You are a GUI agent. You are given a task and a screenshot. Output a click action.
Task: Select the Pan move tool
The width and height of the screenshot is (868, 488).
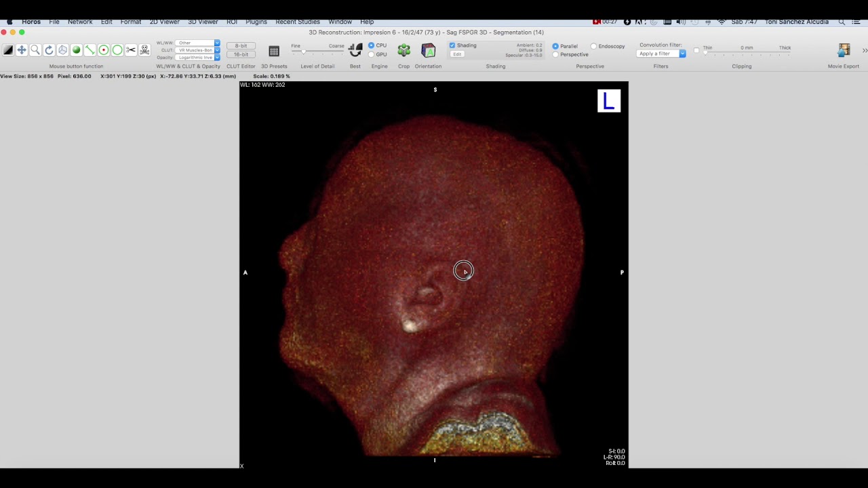(22, 50)
